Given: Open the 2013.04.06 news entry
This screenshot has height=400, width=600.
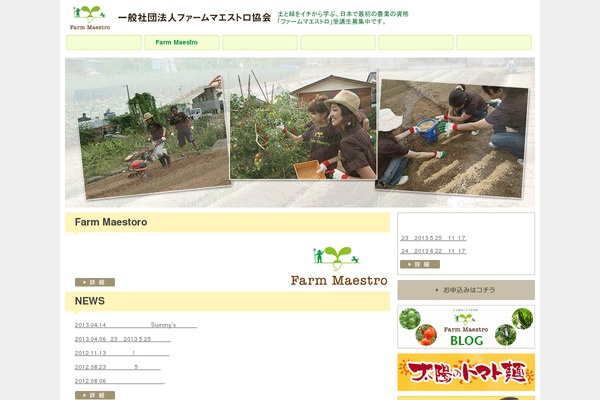Looking at the screenshot, I should [x=122, y=339].
